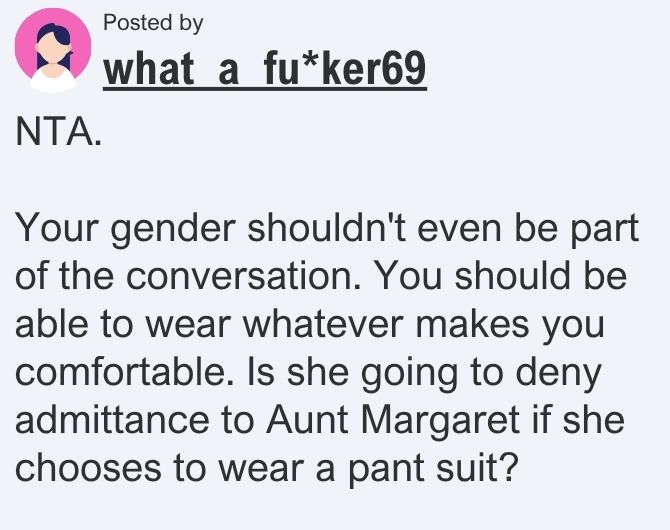This screenshot has height=530, width=670.
Task: Click the word "deny" in the comment
Action: pyautogui.click(x=558, y=374)
